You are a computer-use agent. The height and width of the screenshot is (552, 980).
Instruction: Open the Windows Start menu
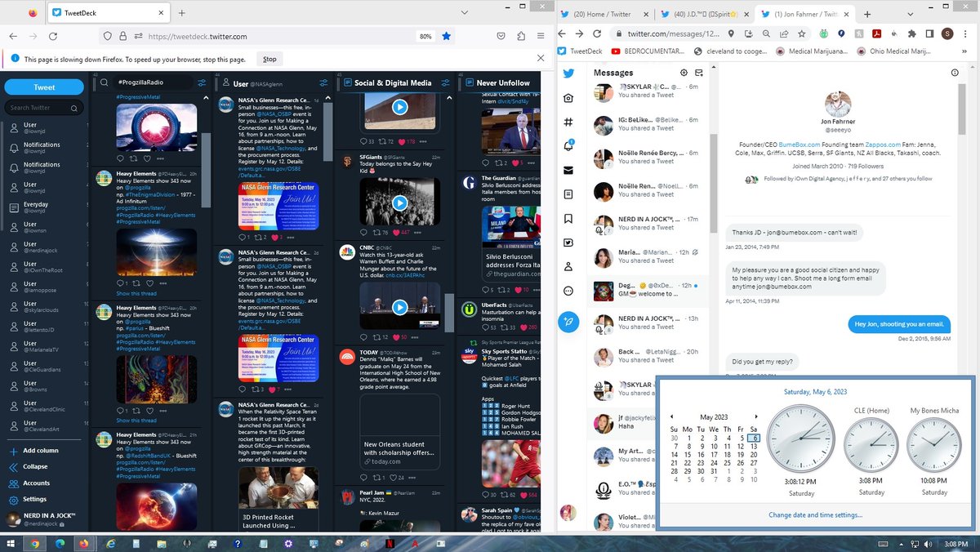tap(11, 543)
